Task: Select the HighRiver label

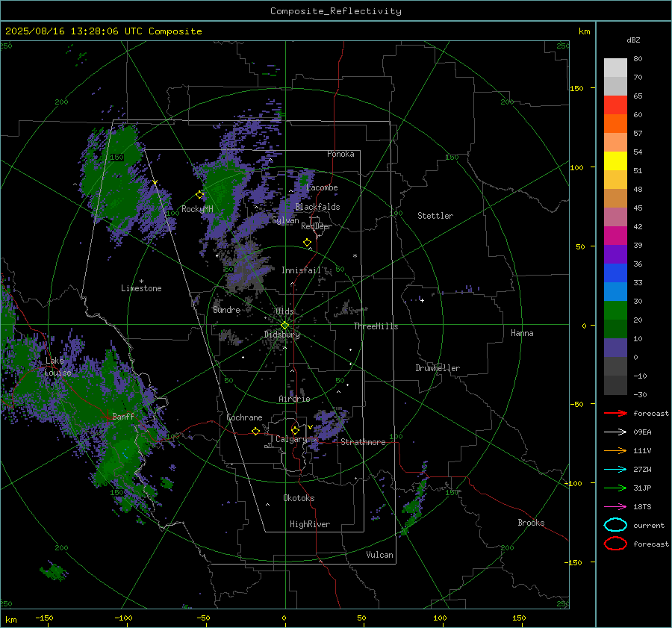Action: click(x=310, y=524)
